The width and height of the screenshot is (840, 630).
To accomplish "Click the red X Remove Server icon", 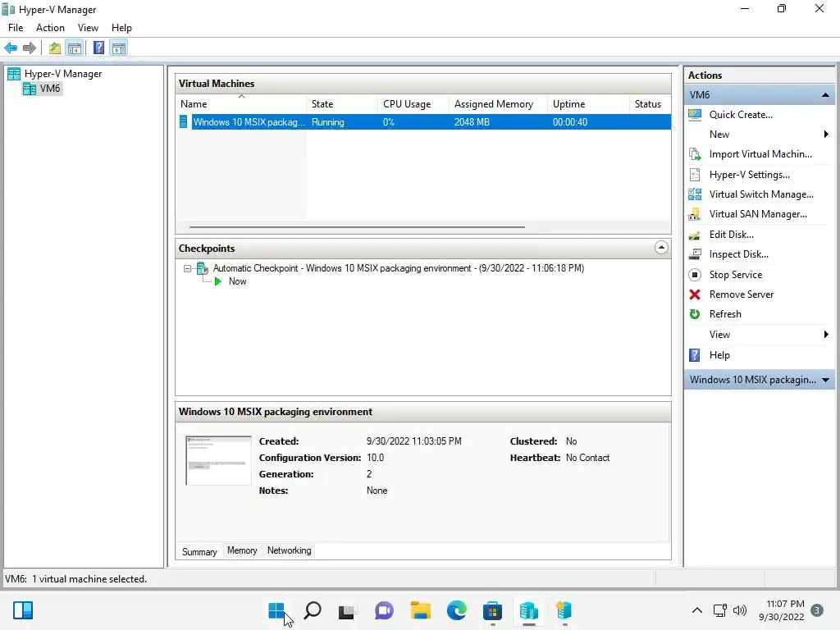I will pos(695,294).
